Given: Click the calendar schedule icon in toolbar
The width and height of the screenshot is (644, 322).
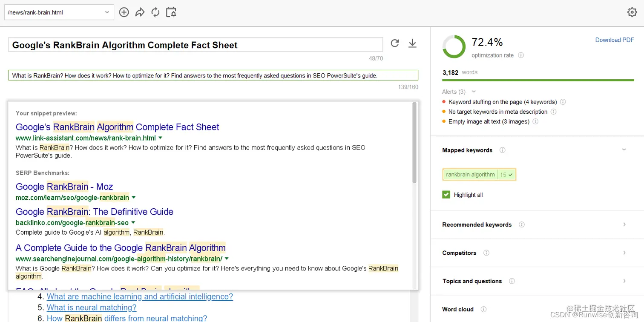Looking at the screenshot, I should (x=171, y=12).
